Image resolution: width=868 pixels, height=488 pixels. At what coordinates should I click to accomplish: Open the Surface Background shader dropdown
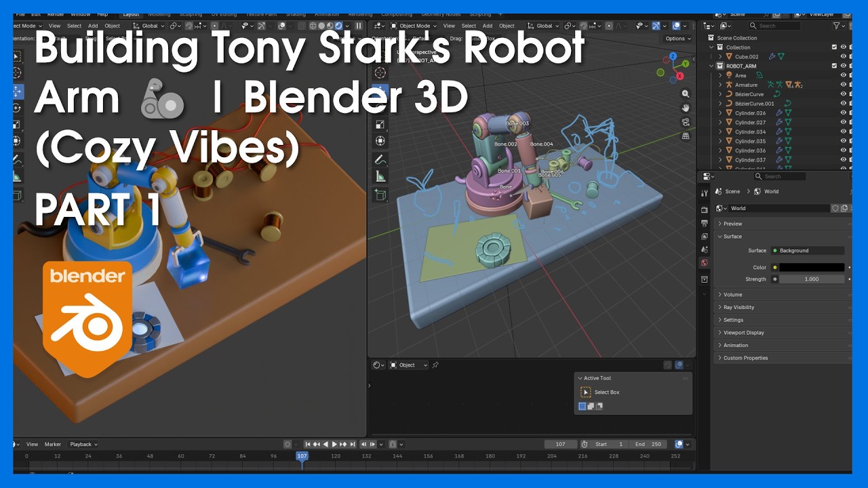pos(807,251)
